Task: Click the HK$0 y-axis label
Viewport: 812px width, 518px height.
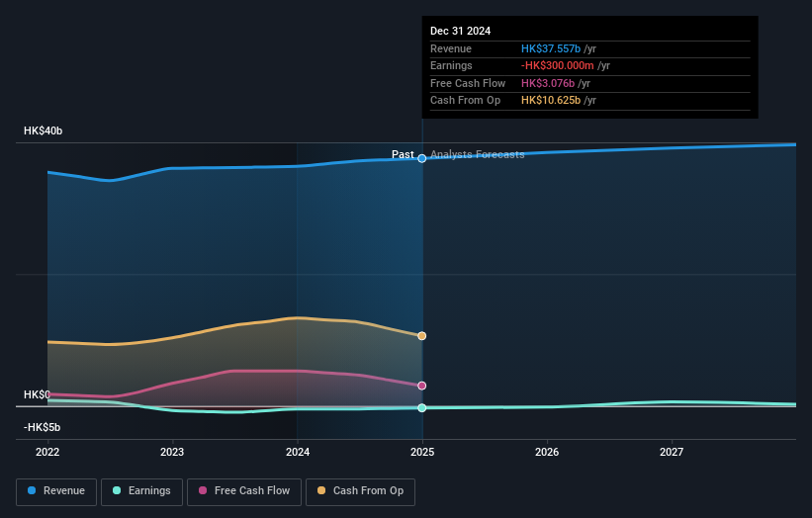Action: (37, 394)
